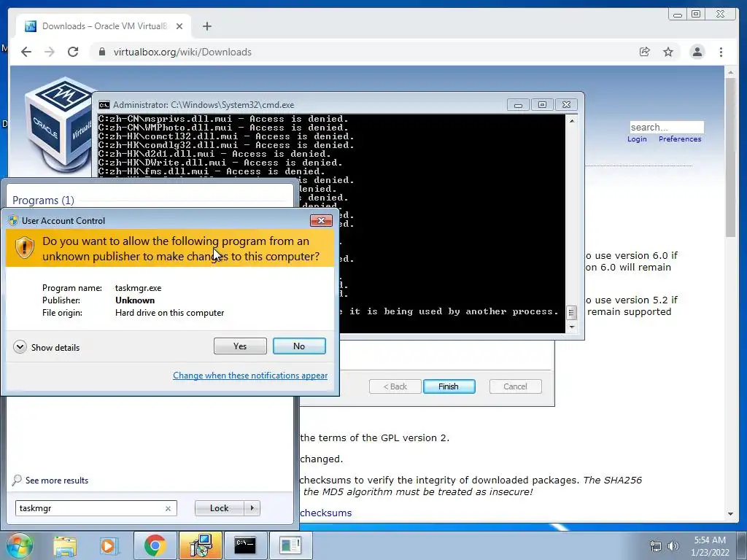747x560 pixels.
Task: Bookmark this page with the star icon
Action: coord(668,52)
